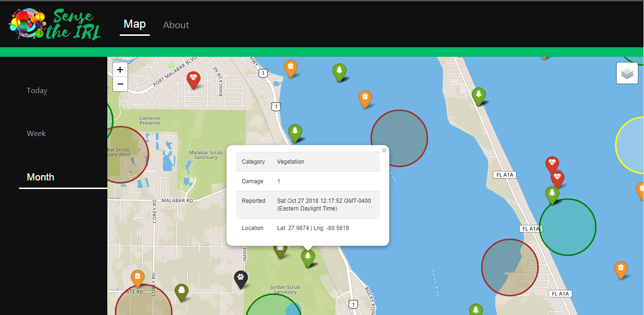This screenshot has width=644, height=315.
Task: Click the Cameron Preserve map label
Action: point(150,120)
